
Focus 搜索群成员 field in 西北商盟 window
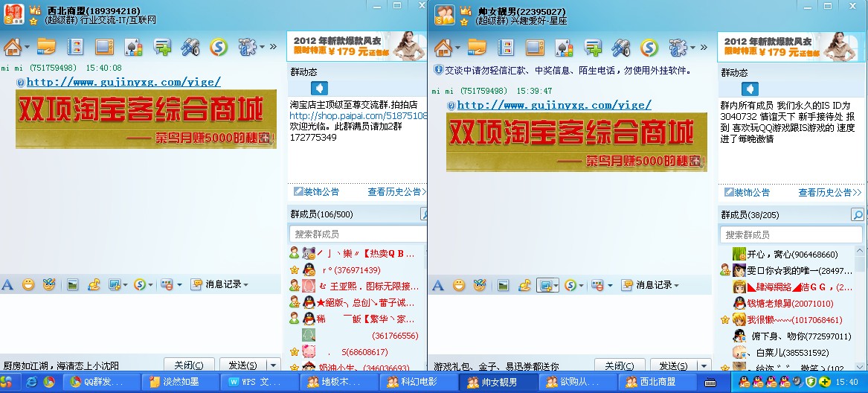[x=358, y=234]
